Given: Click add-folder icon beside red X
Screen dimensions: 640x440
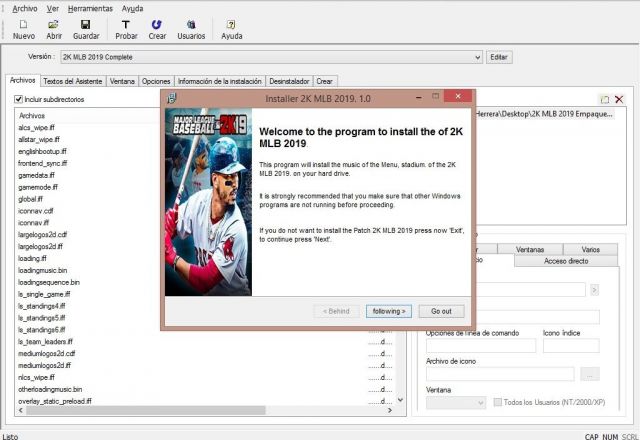Looking at the screenshot, I should (x=604, y=99).
